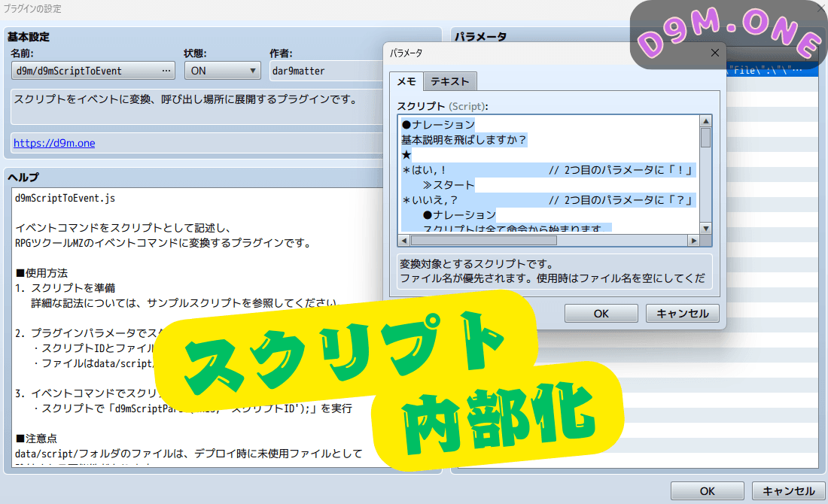
Task: Click the ★ line in script
Action: (x=406, y=155)
